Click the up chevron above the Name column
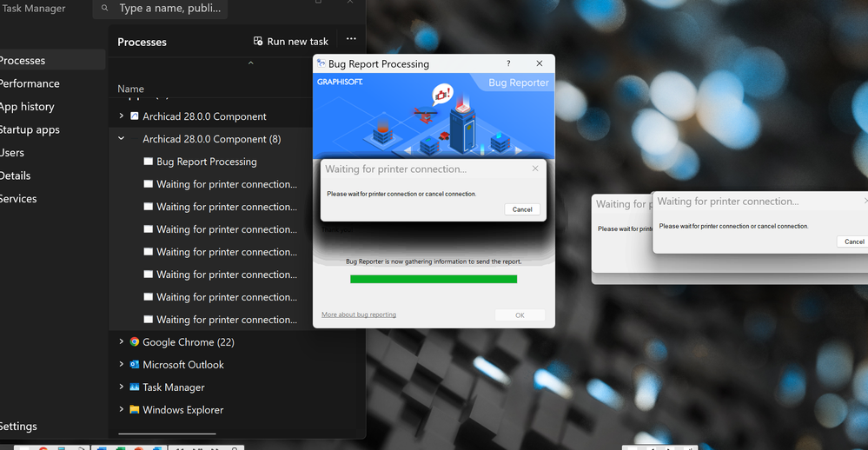This screenshot has width=868, height=450. [x=251, y=63]
